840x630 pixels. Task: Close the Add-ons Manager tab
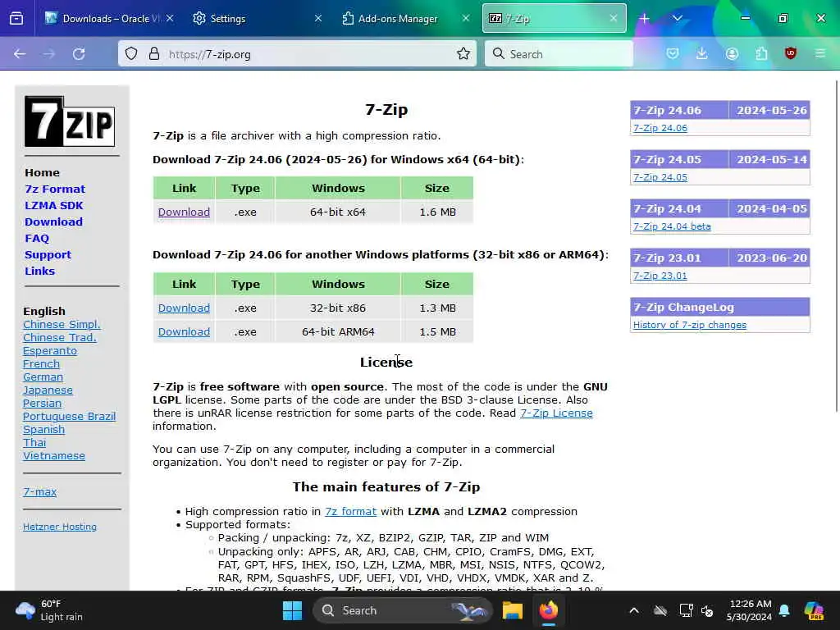tap(466, 18)
